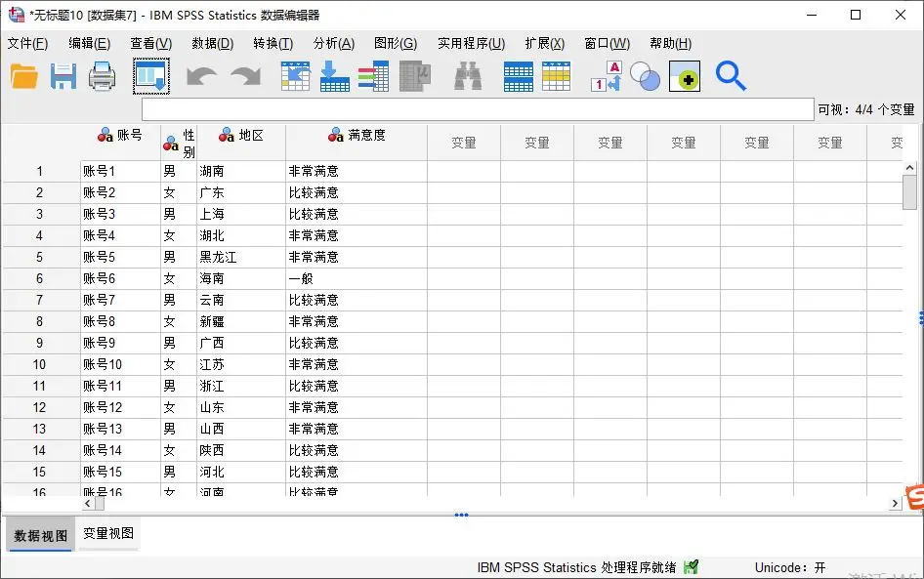Click the horizontal scrollbar right arrow
This screenshot has width=924, height=579.
(895, 504)
